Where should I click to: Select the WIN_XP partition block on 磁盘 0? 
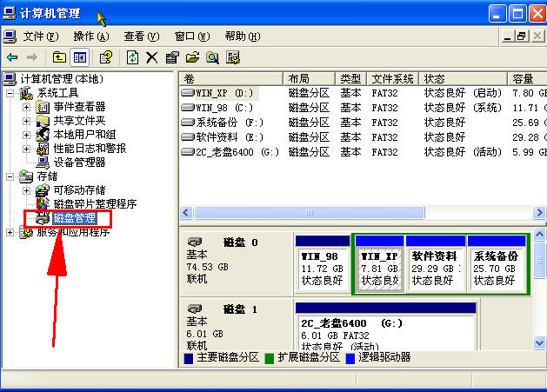379,264
